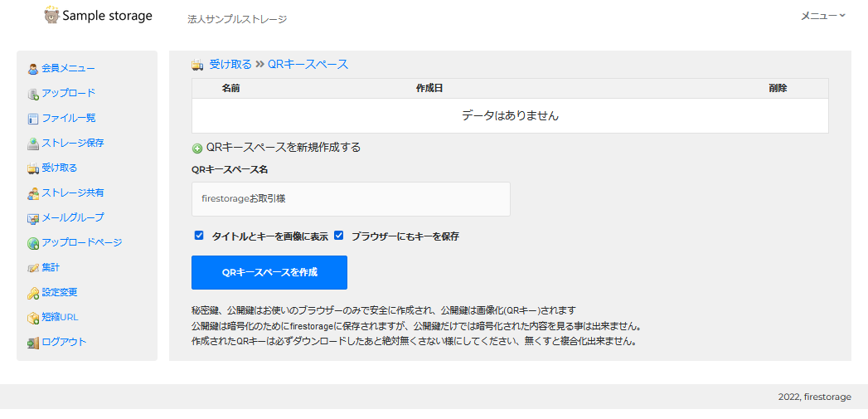Viewport: 868px width, 419px height.
Task: Focus the QRキースペース名 input field
Action: coord(351,199)
